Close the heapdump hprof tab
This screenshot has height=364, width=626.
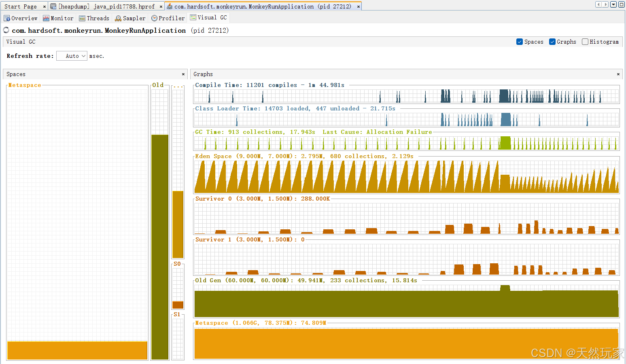161,6
